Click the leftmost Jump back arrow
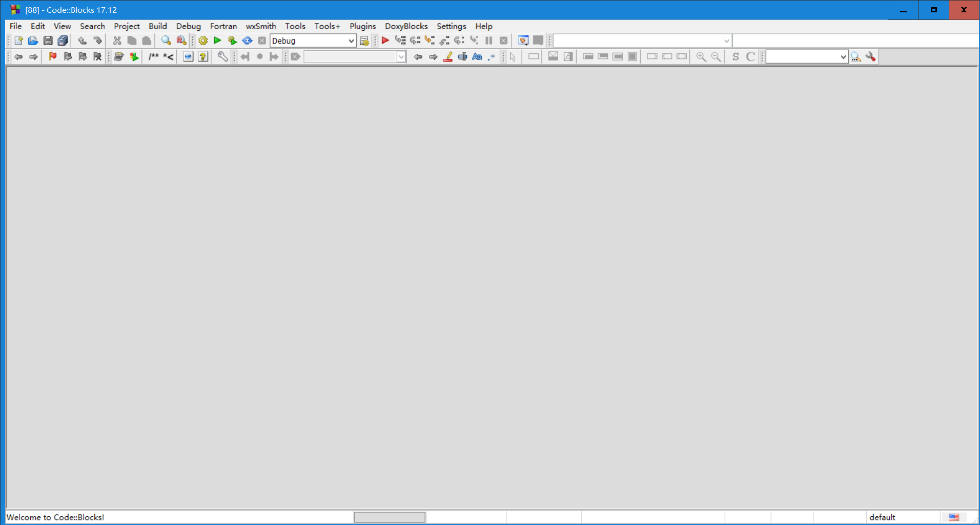The image size is (980, 525). click(x=18, y=56)
